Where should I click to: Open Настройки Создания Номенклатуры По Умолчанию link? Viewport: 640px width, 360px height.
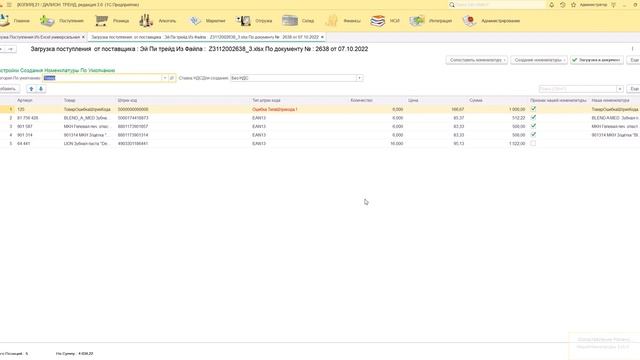click(57, 70)
